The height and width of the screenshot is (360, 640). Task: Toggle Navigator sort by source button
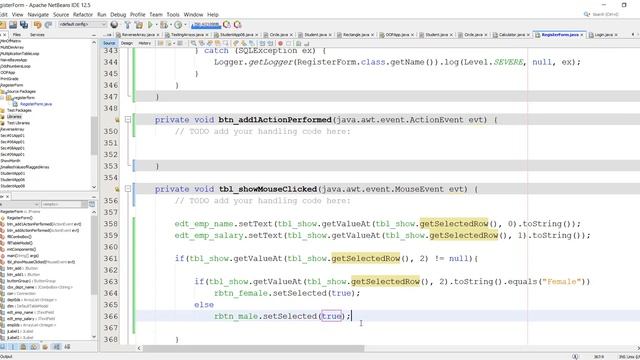(x=67, y=347)
